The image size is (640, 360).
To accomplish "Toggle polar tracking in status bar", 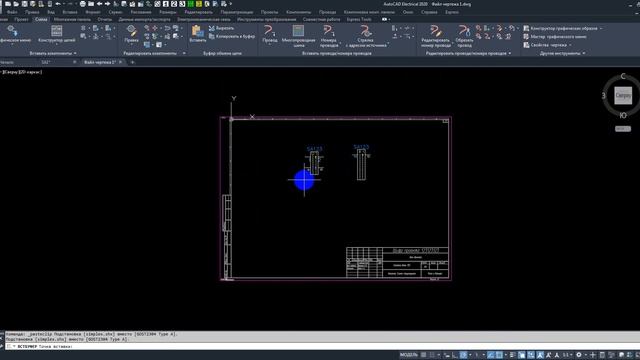I will [x=464, y=355].
